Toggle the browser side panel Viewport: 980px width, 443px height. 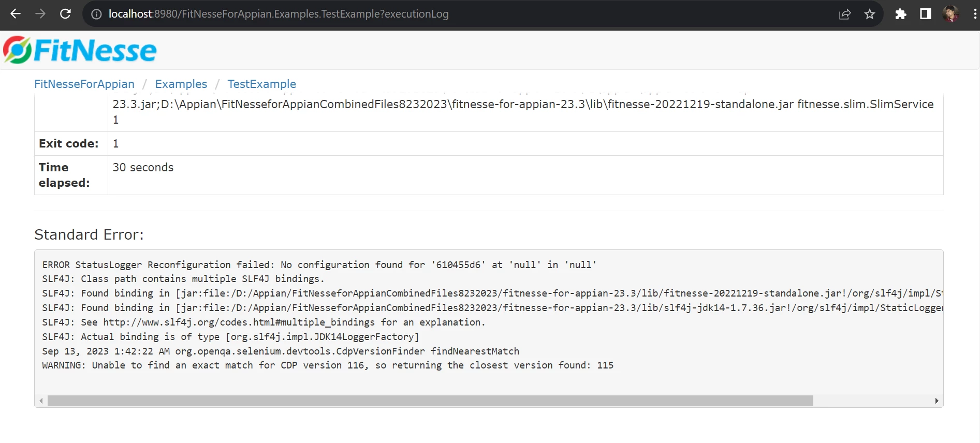[926, 14]
